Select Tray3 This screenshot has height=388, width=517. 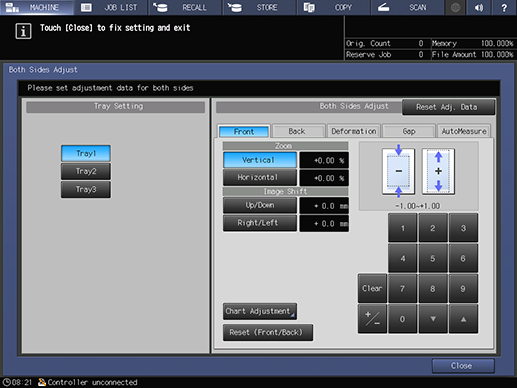(86, 189)
